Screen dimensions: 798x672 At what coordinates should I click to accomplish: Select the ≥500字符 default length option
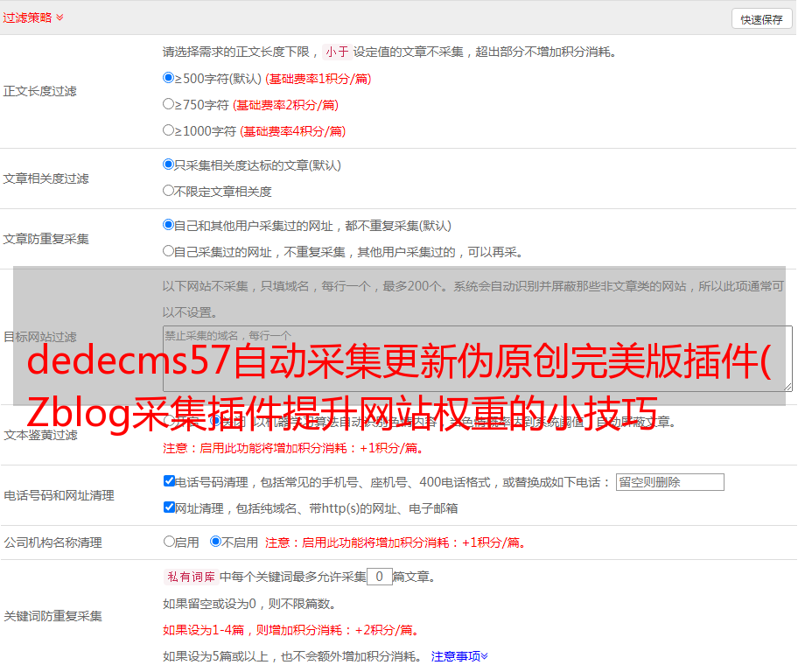click(168, 78)
